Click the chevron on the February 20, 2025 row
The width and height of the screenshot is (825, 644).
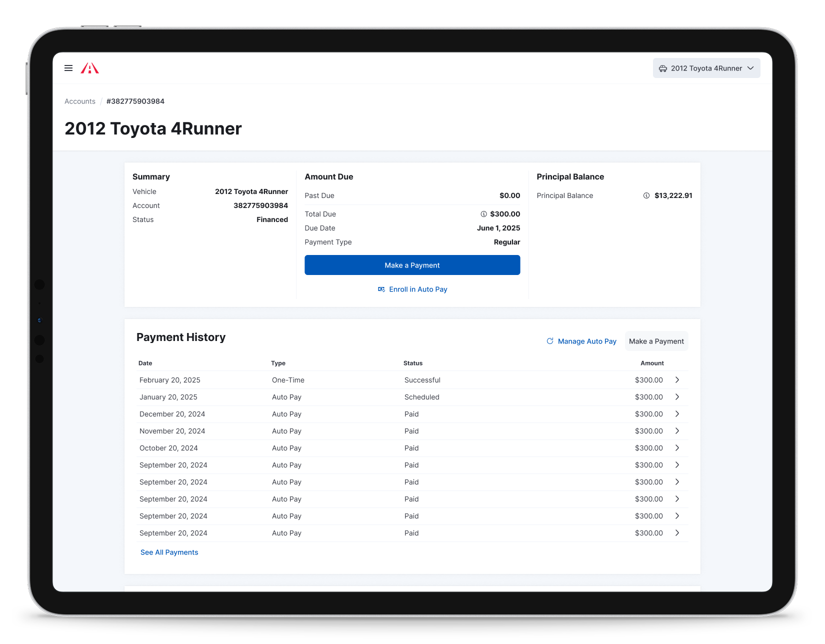tap(677, 380)
